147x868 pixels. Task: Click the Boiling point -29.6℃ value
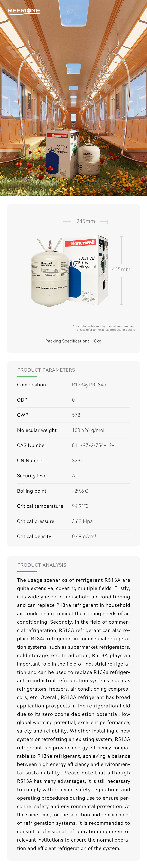(x=80, y=491)
